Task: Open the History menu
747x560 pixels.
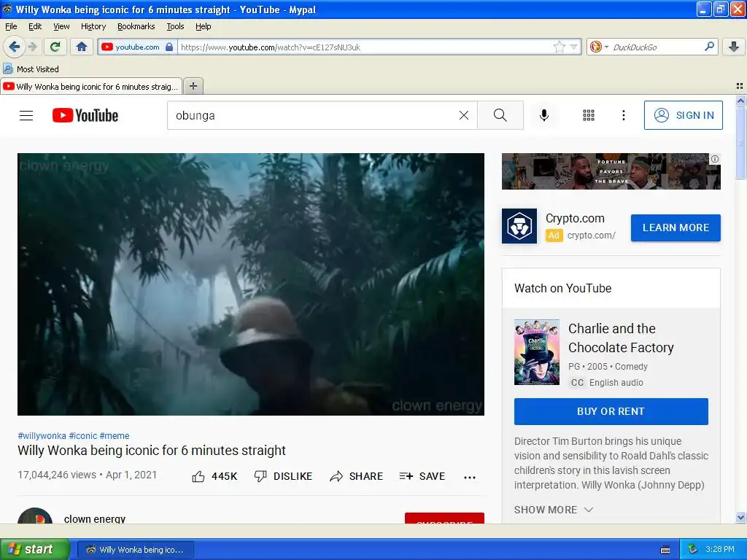Action: [93, 26]
